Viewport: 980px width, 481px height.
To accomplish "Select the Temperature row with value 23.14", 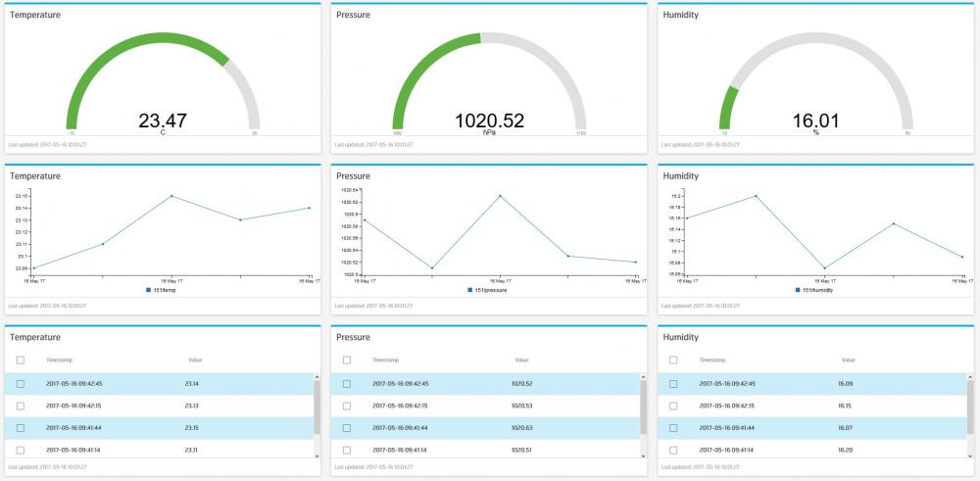I will (20, 383).
